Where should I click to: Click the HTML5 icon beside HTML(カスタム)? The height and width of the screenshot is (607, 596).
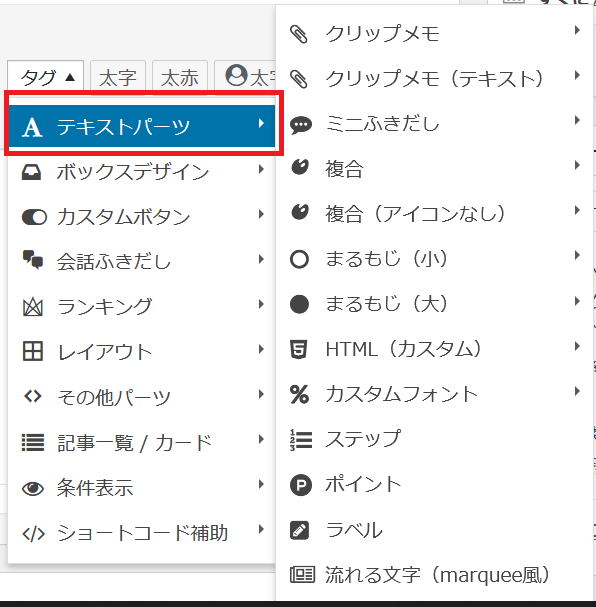point(299,349)
